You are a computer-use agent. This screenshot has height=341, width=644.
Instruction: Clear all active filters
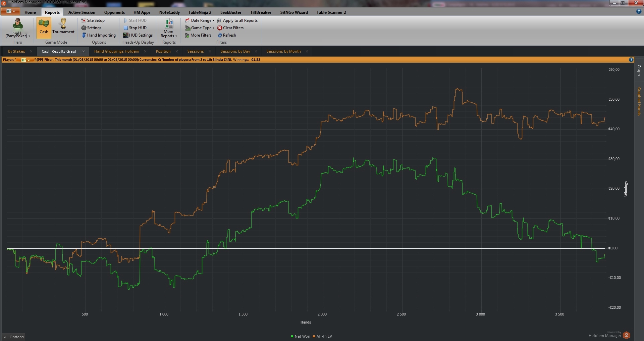pyautogui.click(x=230, y=28)
